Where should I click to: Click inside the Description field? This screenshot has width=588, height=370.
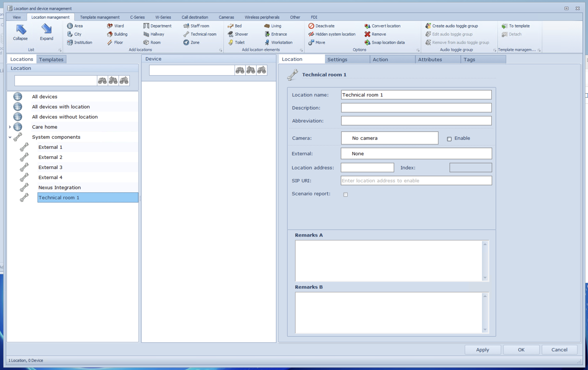(416, 108)
